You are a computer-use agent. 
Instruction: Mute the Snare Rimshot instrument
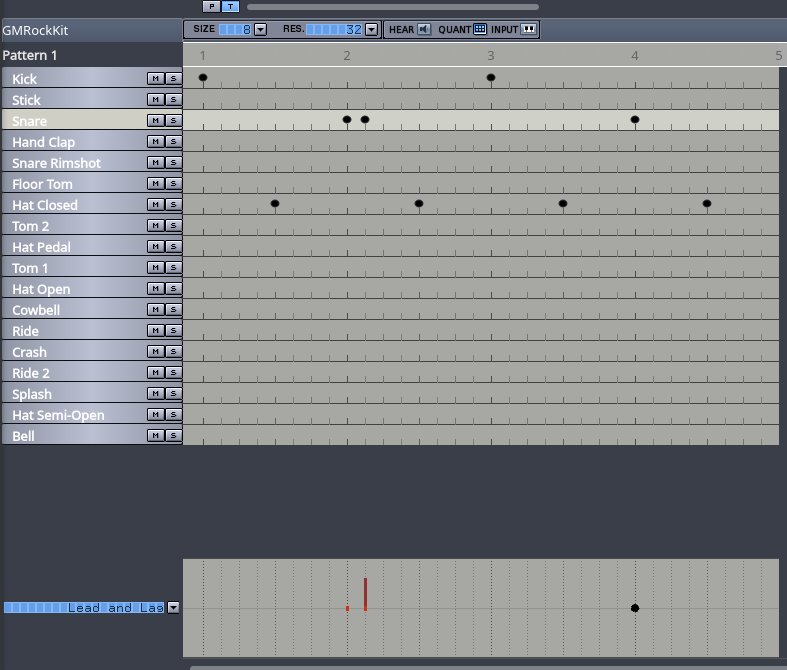[156, 163]
